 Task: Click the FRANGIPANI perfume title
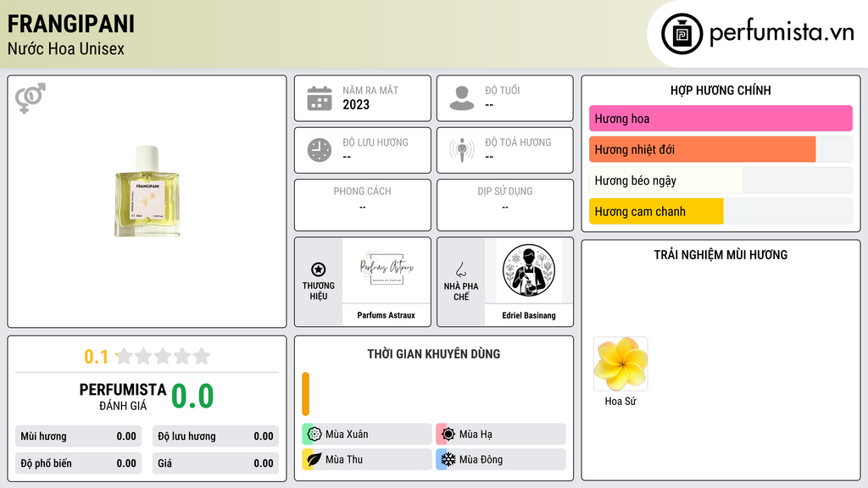click(x=71, y=24)
